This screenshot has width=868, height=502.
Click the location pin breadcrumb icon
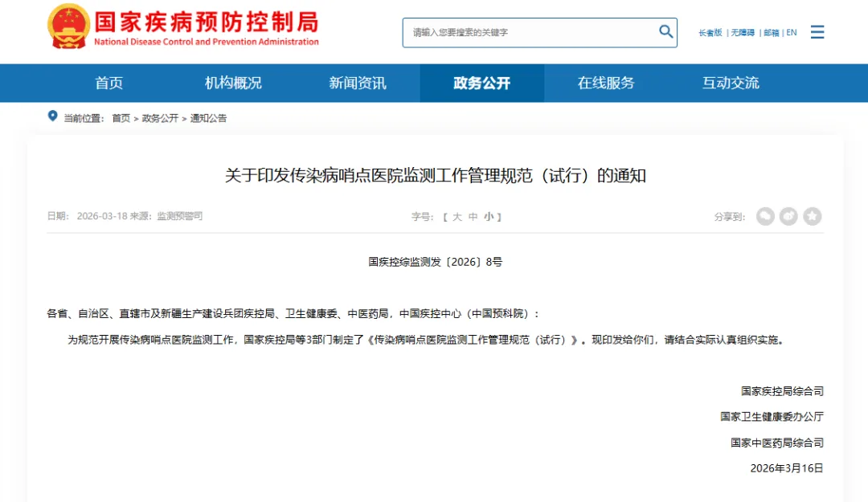[x=53, y=116]
